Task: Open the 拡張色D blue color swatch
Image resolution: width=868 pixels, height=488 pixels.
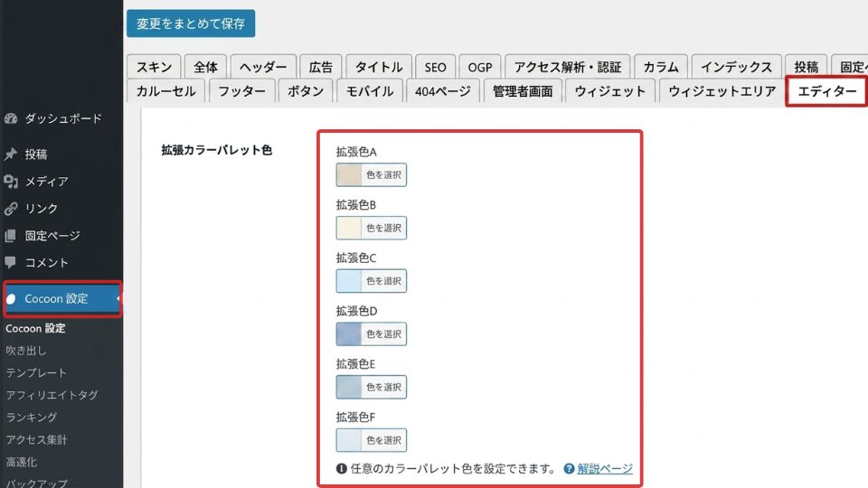Action: [349, 334]
